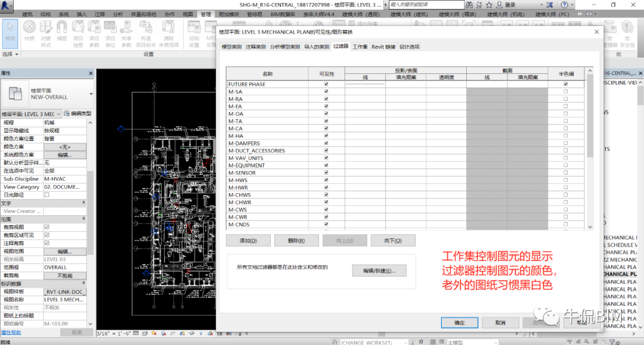644x345 pixels.
Task: Enable halftone for M-SENSOR filter
Action: pos(565,172)
